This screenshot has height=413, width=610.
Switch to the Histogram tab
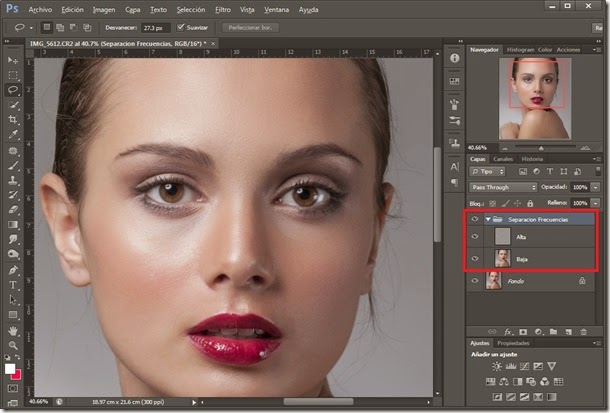tap(520, 50)
